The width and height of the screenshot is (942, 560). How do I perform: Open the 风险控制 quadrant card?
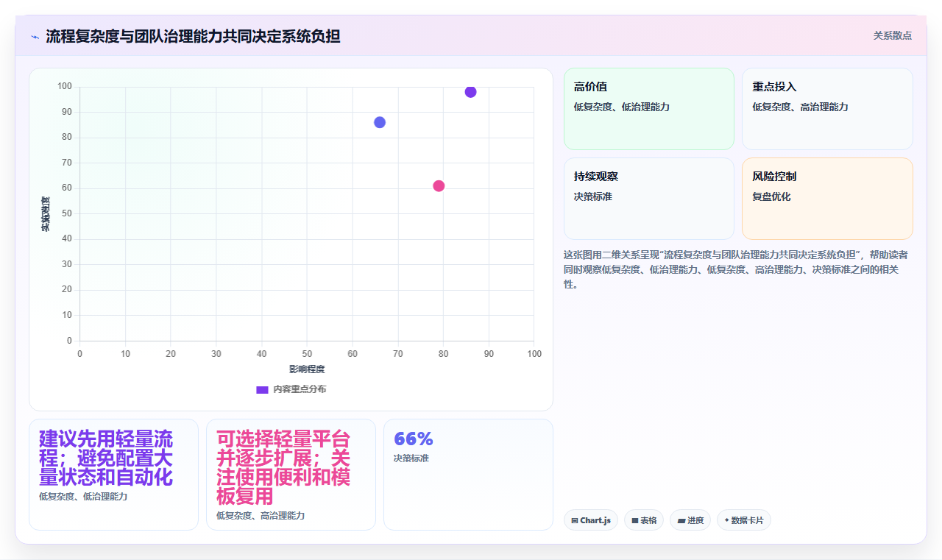coord(827,199)
